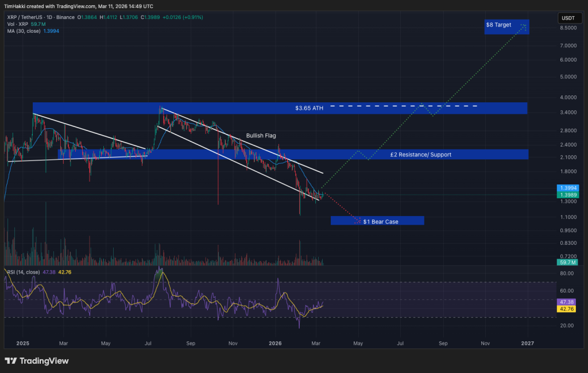Select the $8 Target blue box
Viewport: 588px width, 373px height.
[506, 26]
